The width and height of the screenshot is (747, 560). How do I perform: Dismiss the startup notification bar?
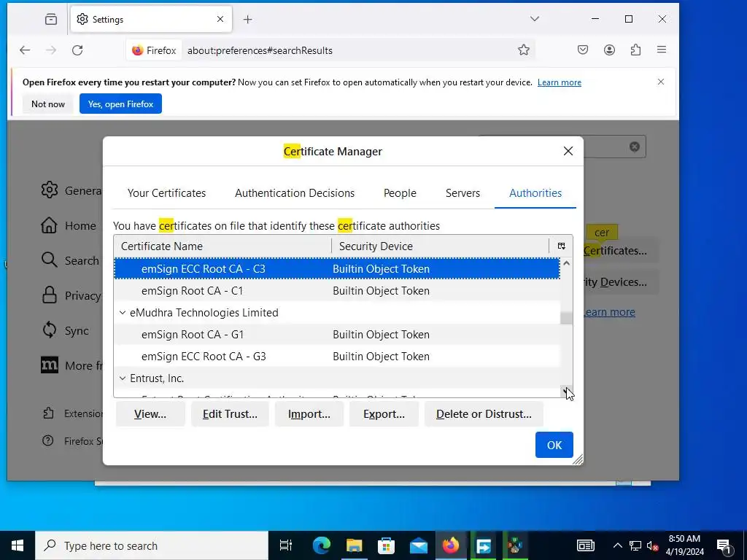tap(661, 82)
